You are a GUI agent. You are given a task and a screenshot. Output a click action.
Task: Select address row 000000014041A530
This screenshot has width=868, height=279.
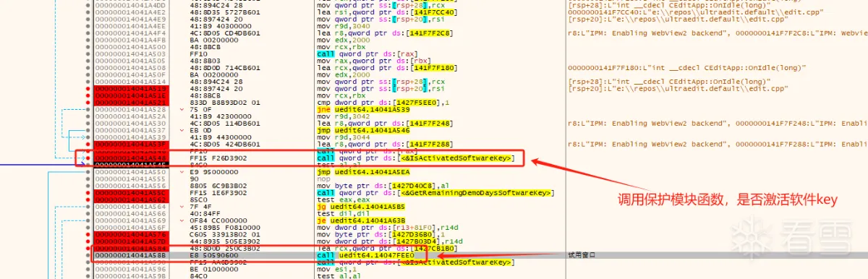click(x=131, y=123)
